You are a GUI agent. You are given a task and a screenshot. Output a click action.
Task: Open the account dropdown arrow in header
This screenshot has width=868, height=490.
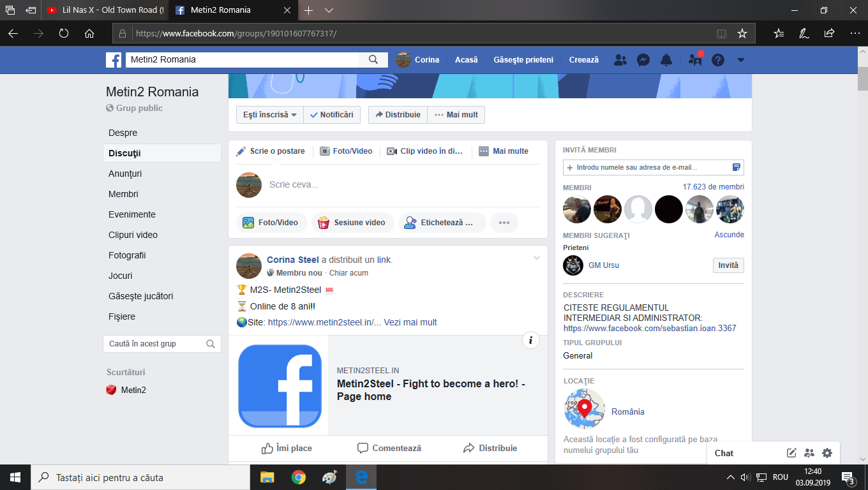point(740,60)
